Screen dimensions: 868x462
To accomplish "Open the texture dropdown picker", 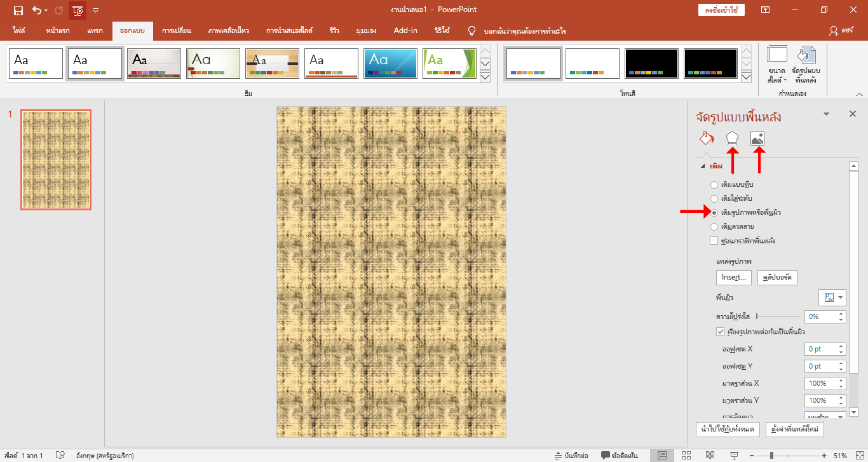I will (832, 297).
